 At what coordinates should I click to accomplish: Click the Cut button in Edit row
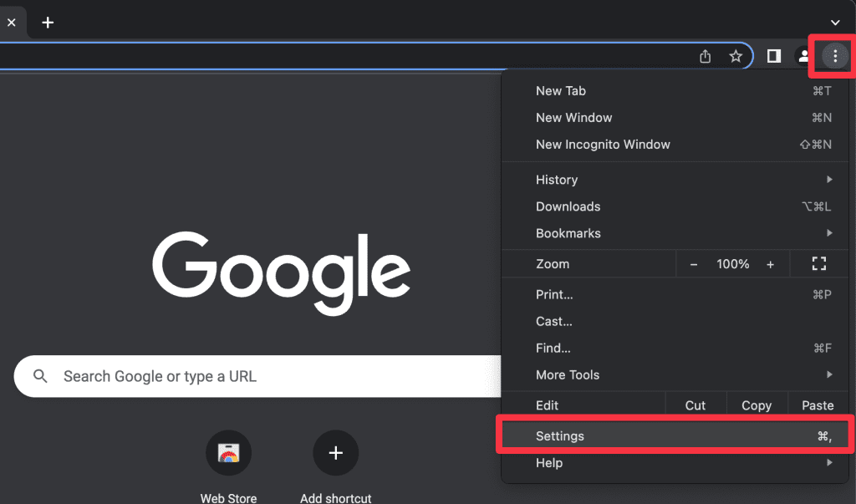(x=695, y=405)
